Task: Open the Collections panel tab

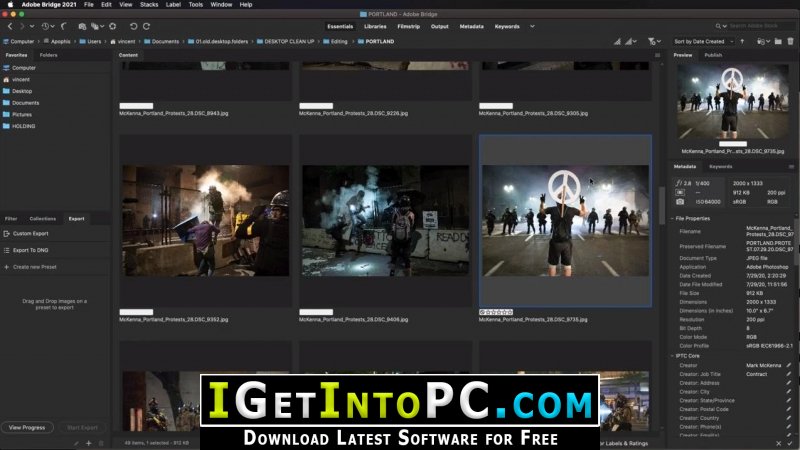Action: (x=42, y=219)
